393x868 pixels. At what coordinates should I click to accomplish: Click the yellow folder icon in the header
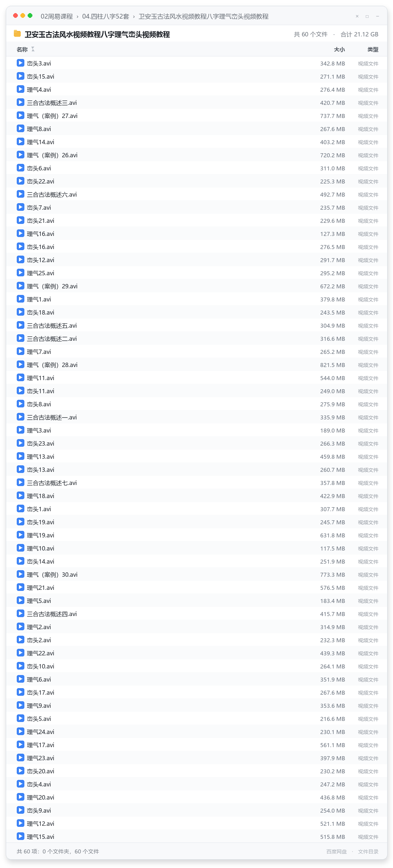point(17,34)
